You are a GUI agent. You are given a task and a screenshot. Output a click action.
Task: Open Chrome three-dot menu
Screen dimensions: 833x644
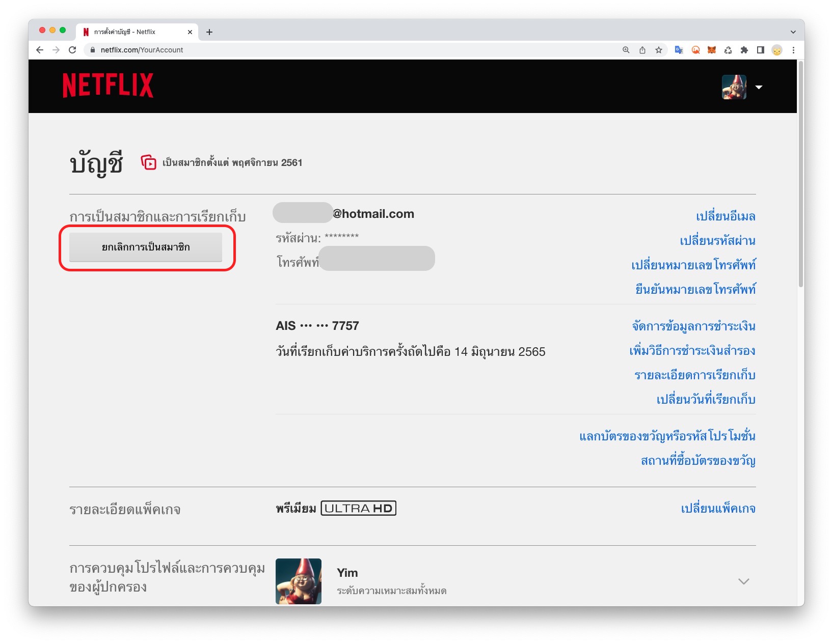(x=793, y=50)
